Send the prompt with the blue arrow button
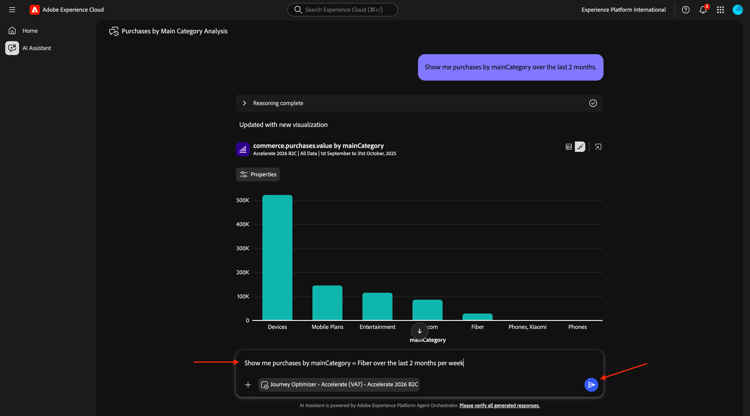Screen dimensions: 750x416 pos(591,384)
